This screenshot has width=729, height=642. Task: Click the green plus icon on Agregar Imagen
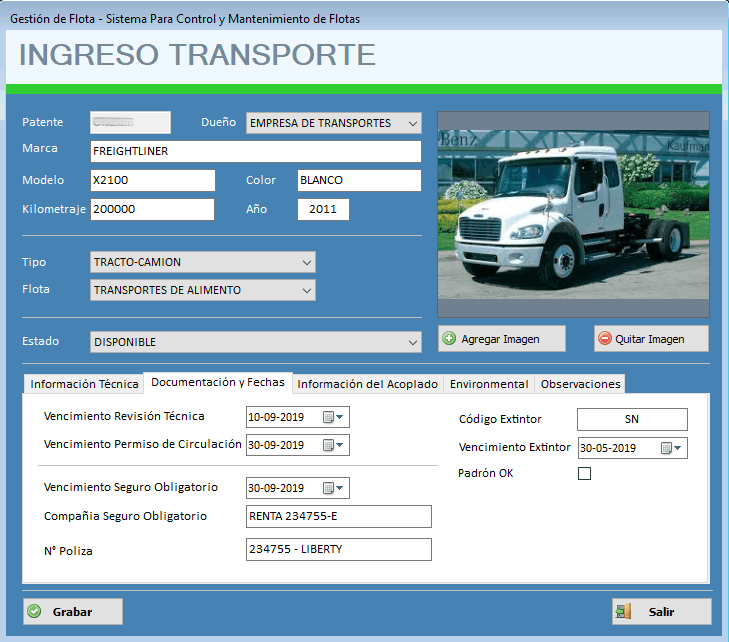coord(449,338)
